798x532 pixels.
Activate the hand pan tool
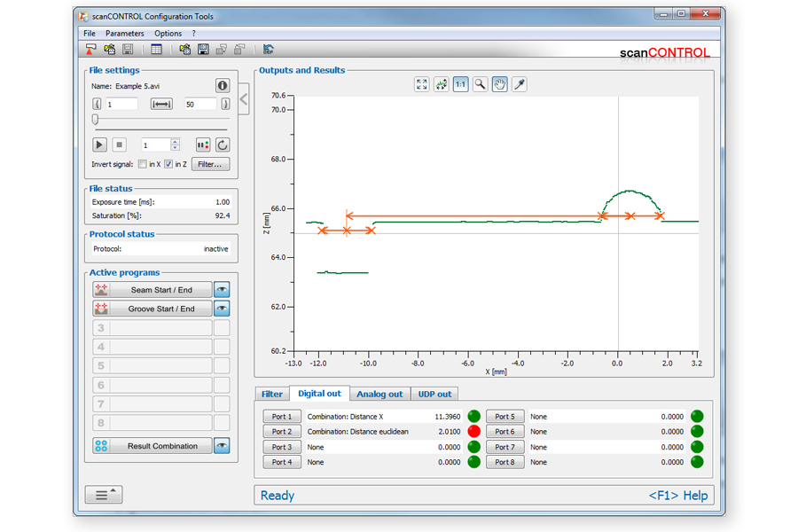pos(500,84)
